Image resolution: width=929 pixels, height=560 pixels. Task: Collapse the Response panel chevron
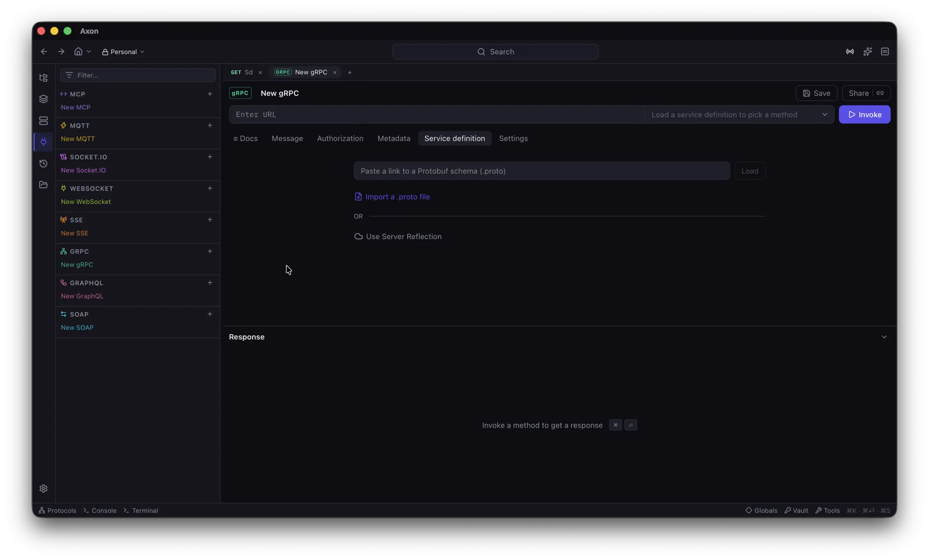click(x=884, y=337)
